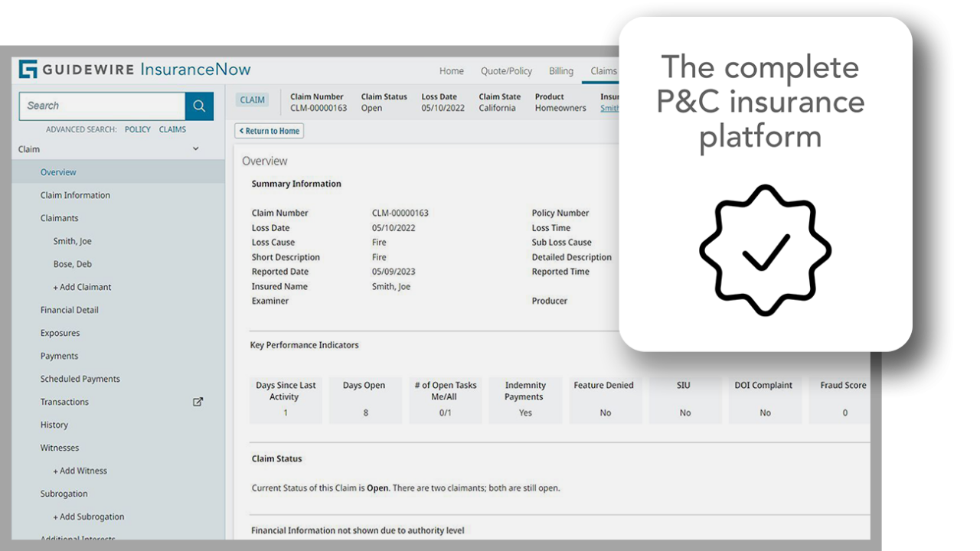The height and width of the screenshot is (551, 980).
Task: Click Claim Status Open in header
Action: click(384, 103)
